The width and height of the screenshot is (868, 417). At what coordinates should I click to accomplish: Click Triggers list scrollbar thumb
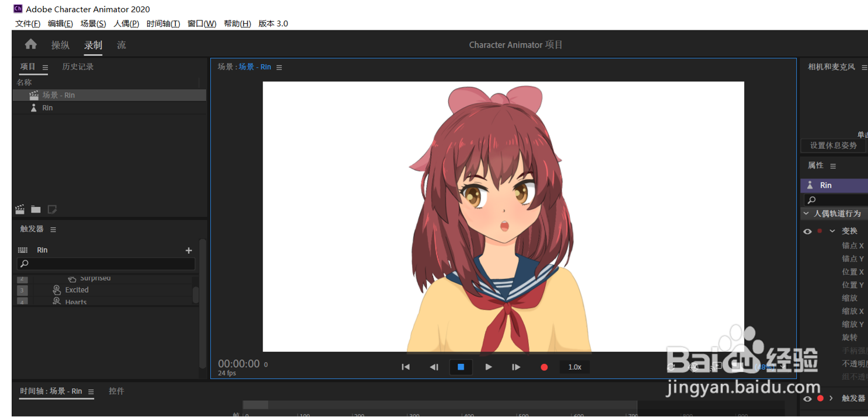[196, 295]
